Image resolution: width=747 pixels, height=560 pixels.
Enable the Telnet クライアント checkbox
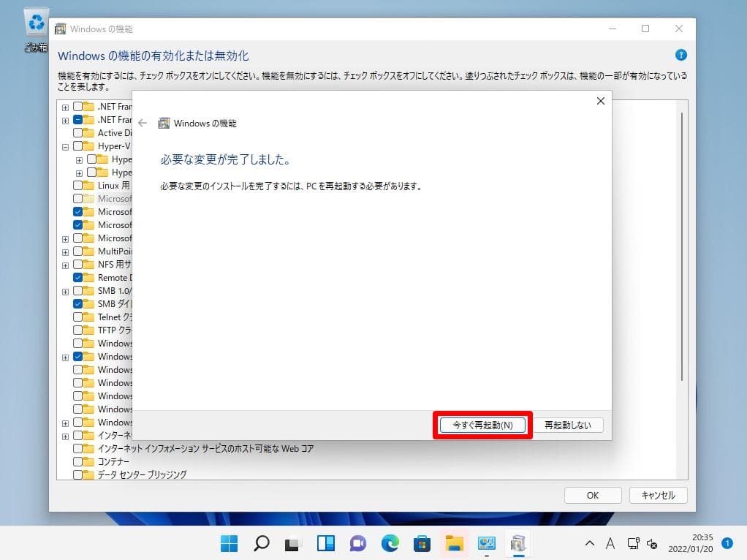pos(77,317)
